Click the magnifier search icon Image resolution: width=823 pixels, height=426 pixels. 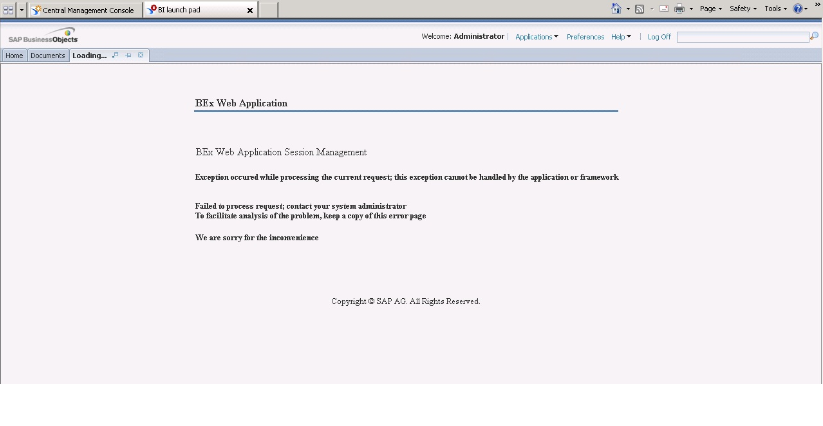(x=814, y=36)
